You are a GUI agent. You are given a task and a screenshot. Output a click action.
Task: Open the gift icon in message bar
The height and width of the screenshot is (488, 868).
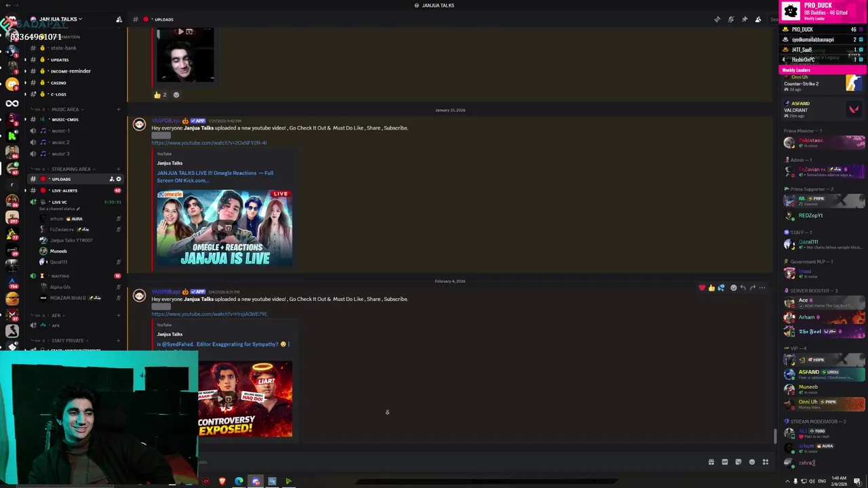coord(711,462)
